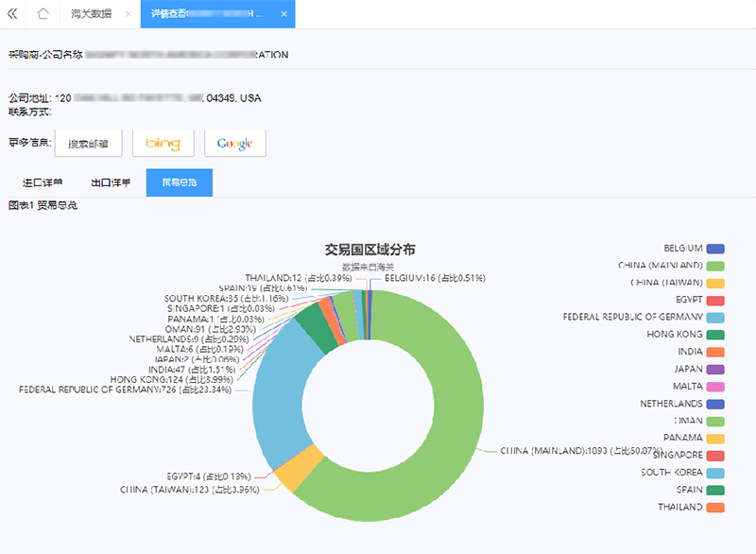Click the JAPAN purple legend swatch

(714, 369)
